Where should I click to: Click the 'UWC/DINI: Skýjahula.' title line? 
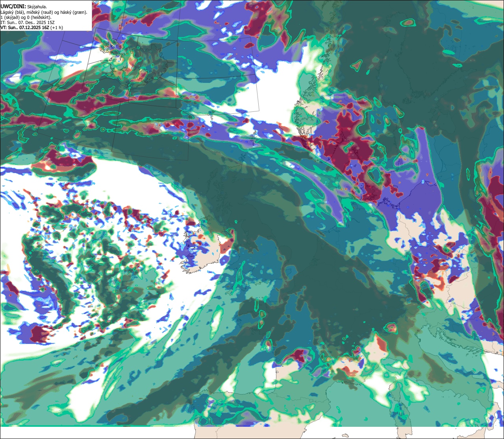(24, 6)
